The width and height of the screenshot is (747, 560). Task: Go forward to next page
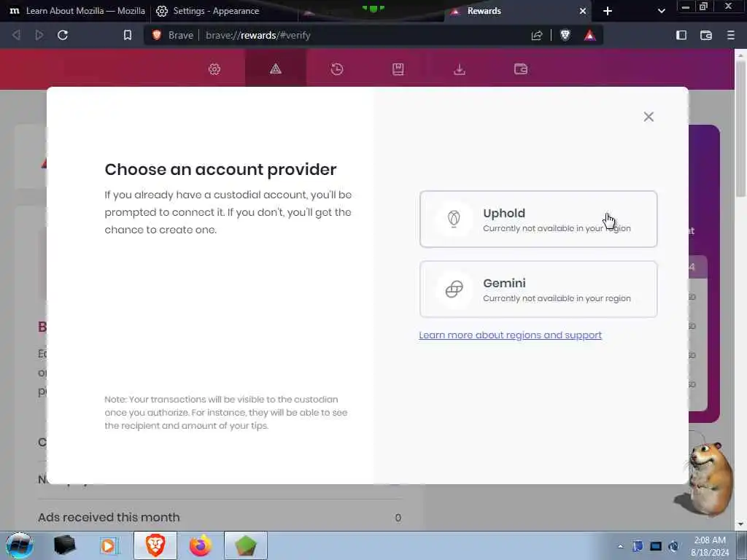tap(39, 35)
